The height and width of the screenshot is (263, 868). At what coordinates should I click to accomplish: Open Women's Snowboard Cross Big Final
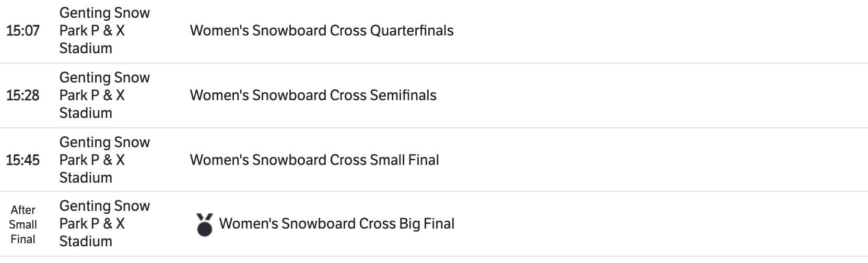[x=336, y=224]
